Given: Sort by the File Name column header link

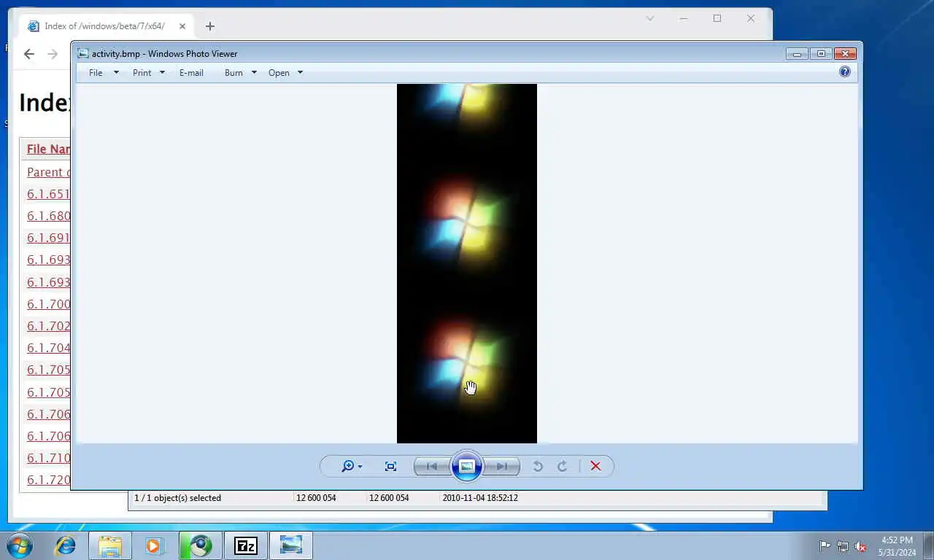Looking at the screenshot, I should [49, 149].
